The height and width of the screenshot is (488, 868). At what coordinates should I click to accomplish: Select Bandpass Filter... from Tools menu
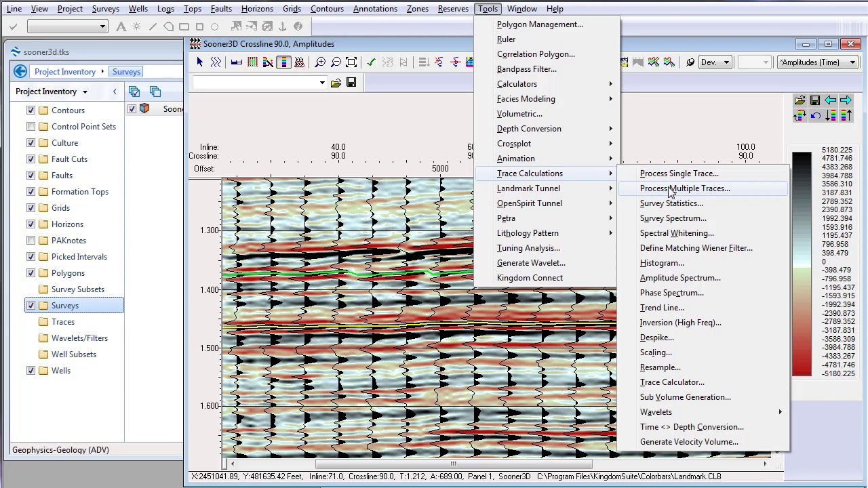click(546, 69)
